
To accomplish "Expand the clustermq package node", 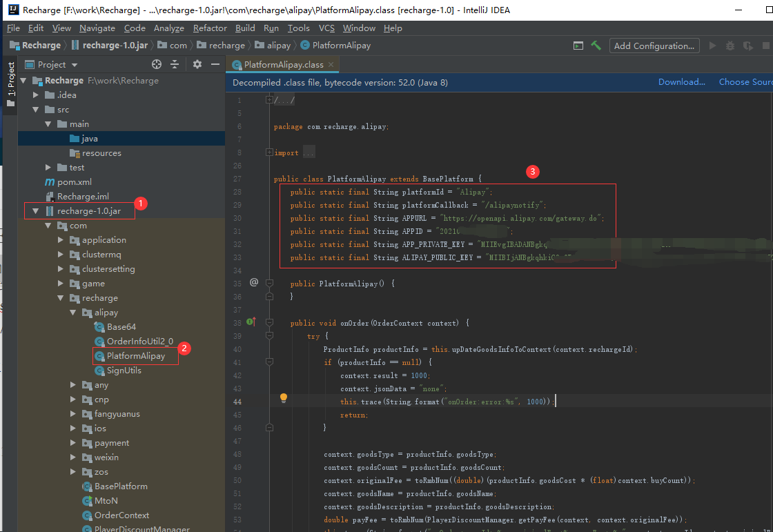I will (61, 255).
